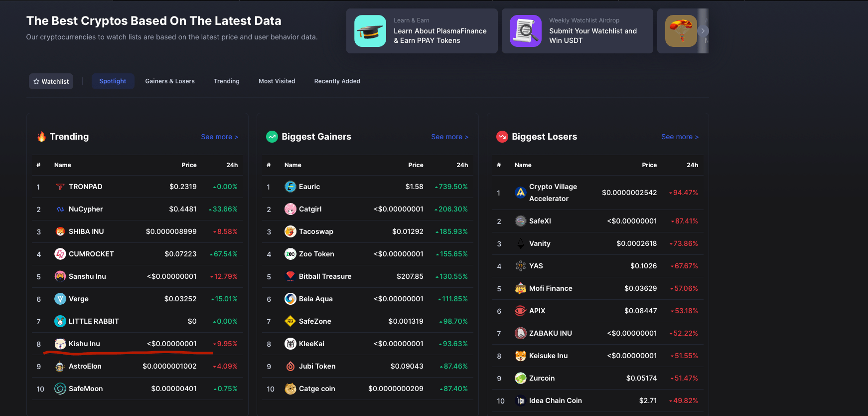Click the SafeMoon coin icon

(60, 389)
